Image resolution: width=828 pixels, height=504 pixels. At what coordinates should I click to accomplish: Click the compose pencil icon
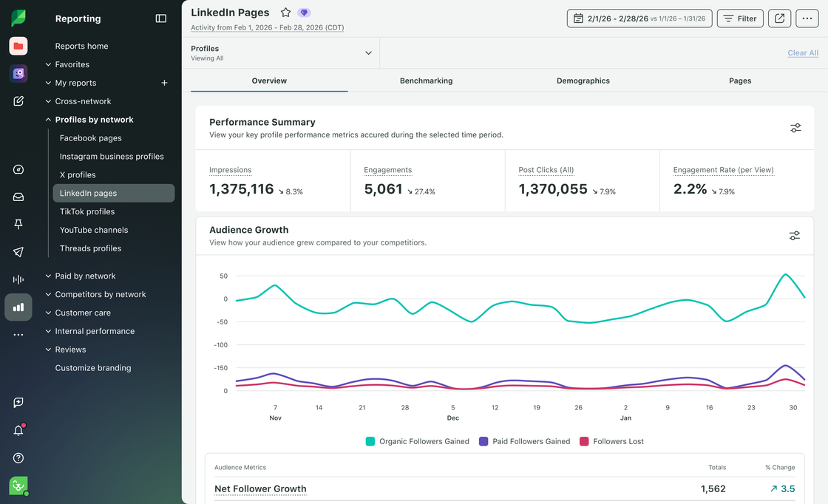tap(18, 101)
